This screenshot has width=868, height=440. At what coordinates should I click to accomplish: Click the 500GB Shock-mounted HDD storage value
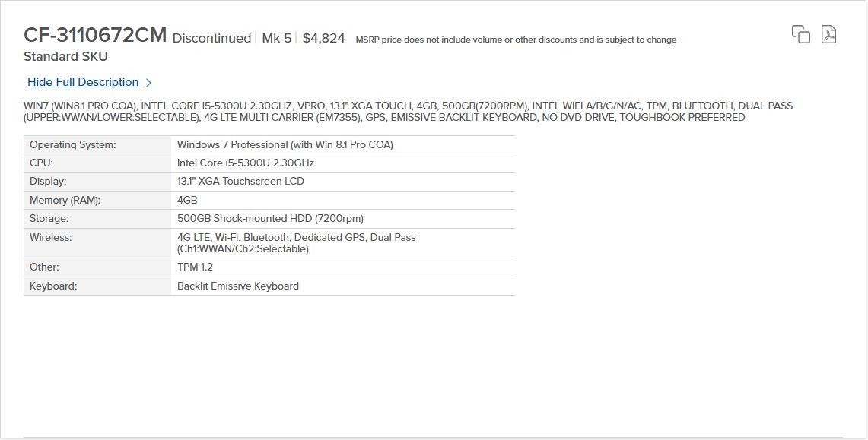pyautogui.click(x=270, y=218)
